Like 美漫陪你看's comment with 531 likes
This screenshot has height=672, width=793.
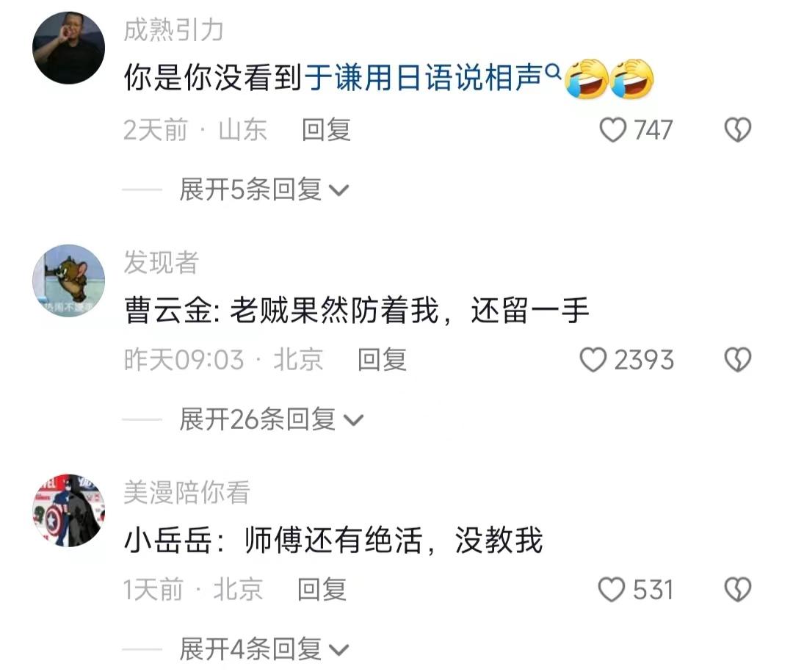point(612,590)
